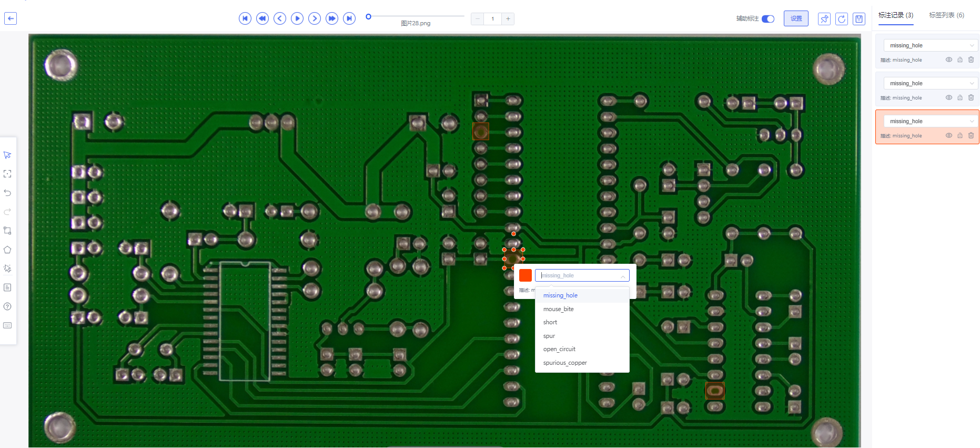This screenshot has width=980, height=448.
Task: Choose spurious_copper from the label list
Action: [582, 363]
